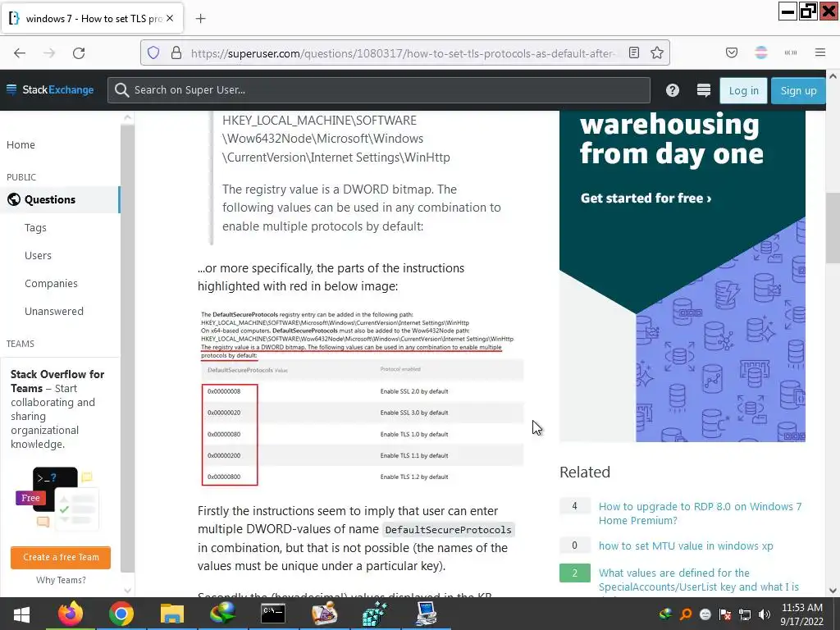
Task: Open Command Prompt from the taskbar
Action: pyautogui.click(x=272, y=614)
